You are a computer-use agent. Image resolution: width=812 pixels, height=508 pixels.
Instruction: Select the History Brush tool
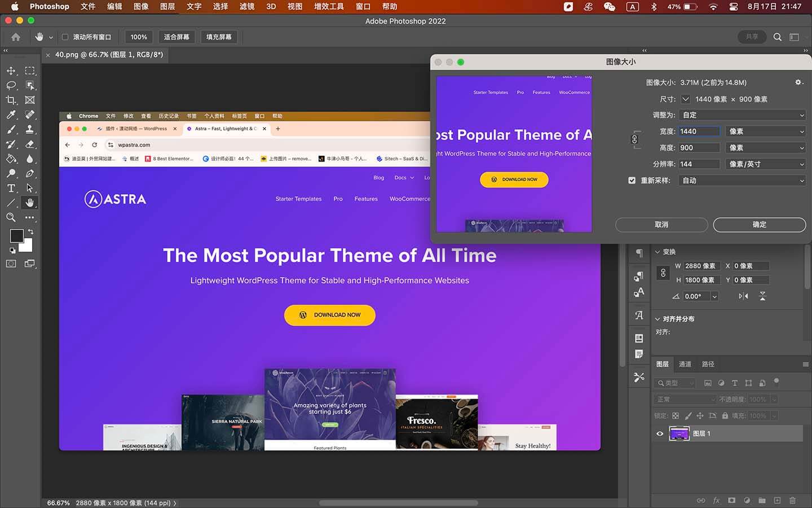11,144
